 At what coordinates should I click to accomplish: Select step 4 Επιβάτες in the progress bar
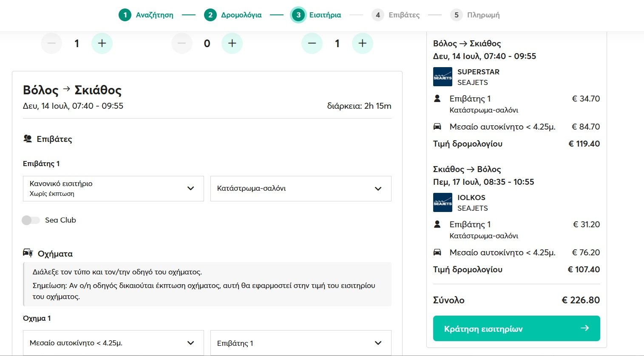coord(396,15)
